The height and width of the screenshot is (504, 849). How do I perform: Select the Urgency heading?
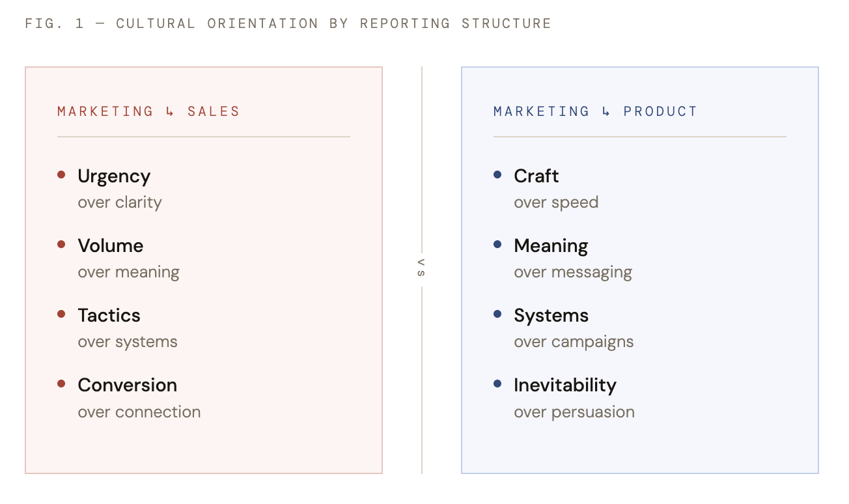(114, 176)
